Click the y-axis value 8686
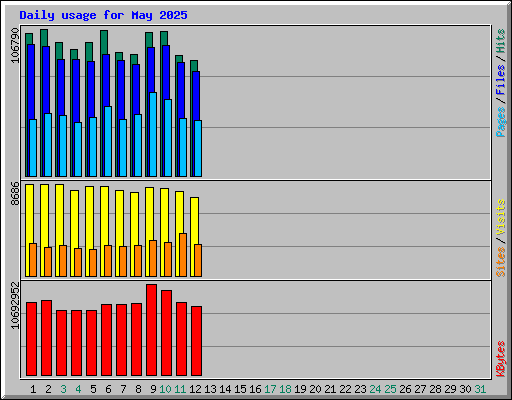The image size is (512, 400). 15,194
